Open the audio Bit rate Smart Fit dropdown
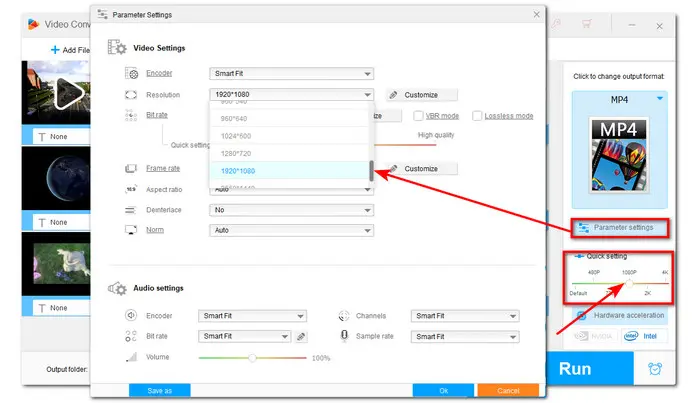 [x=244, y=337]
